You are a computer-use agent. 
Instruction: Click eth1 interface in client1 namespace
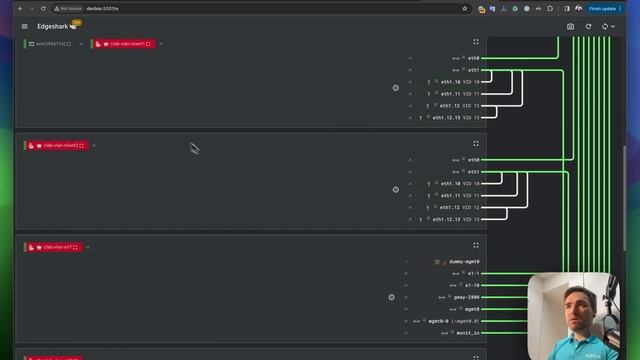pos(473,70)
